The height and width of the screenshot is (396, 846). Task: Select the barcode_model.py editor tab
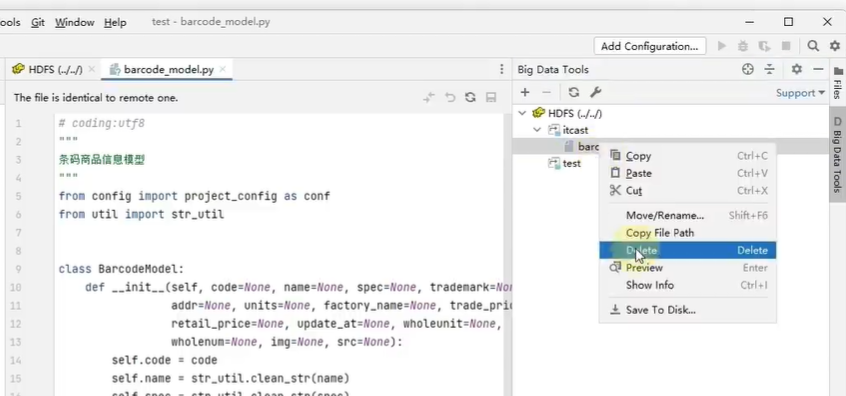[x=167, y=69]
